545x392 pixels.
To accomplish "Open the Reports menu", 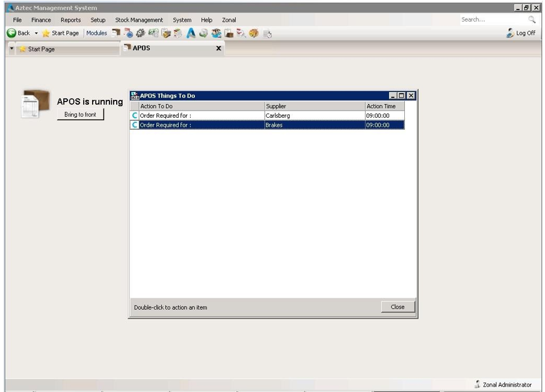I will coord(70,20).
